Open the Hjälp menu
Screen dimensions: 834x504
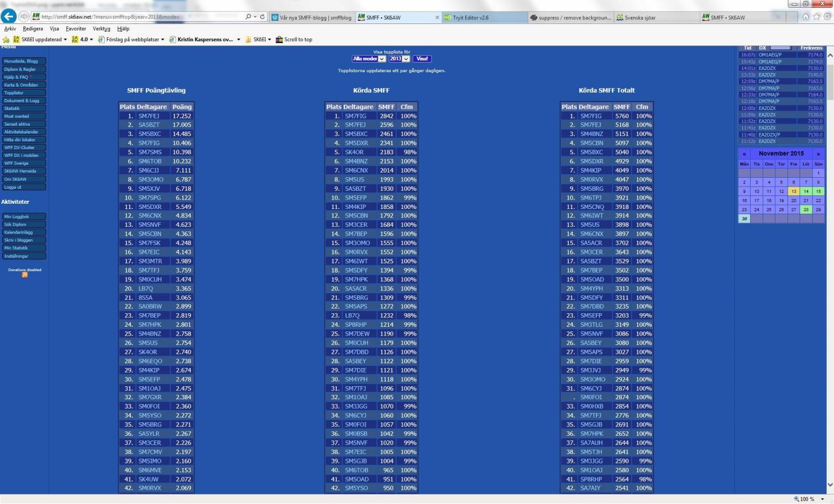pyautogui.click(x=123, y=29)
